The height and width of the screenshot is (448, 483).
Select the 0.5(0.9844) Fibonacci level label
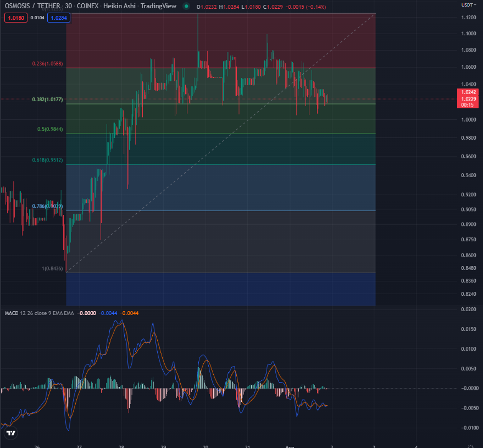point(50,129)
